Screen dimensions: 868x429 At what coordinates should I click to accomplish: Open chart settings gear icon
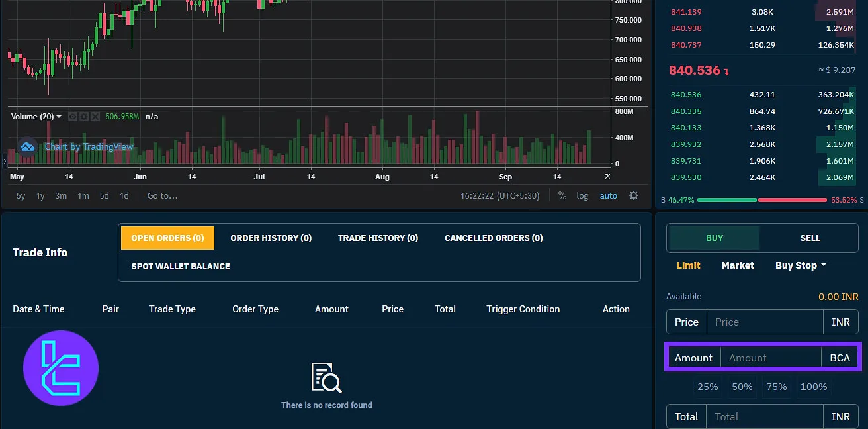click(633, 195)
